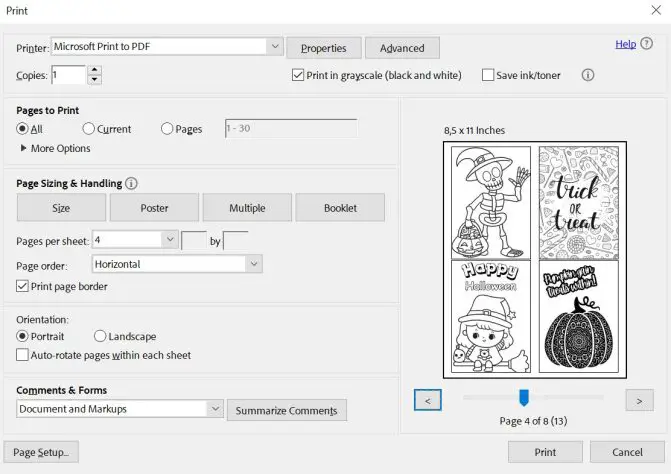
Task: Click the Pages range input field
Action: point(291,128)
